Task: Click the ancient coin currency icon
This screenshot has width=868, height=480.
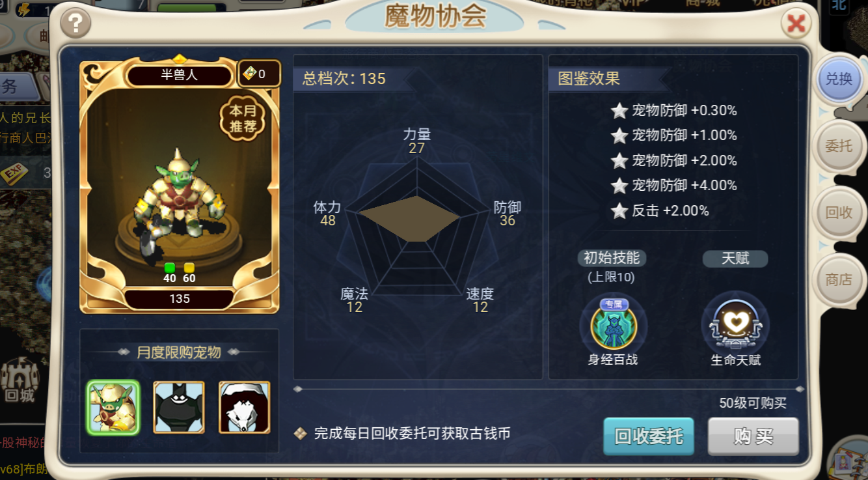Action: click(250, 74)
